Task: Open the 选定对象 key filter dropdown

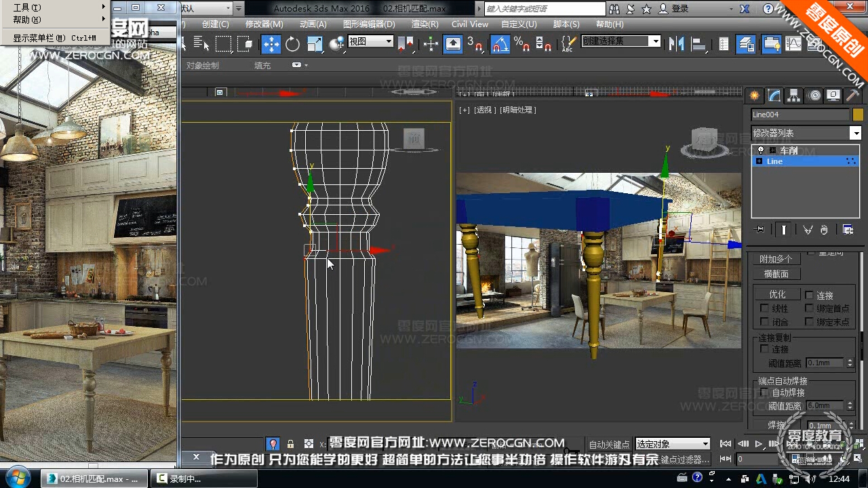Action: (x=673, y=444)
